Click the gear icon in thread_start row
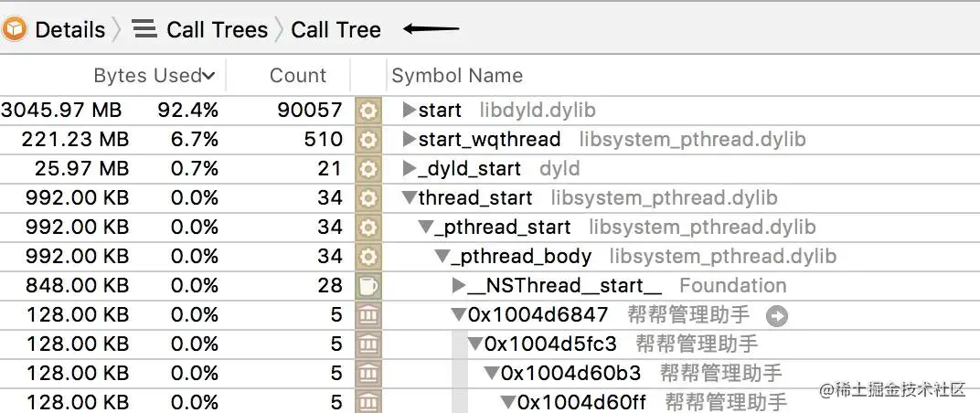Image resolution: width=980 pixels, height=413 pixels. click(x=368, y=198)
